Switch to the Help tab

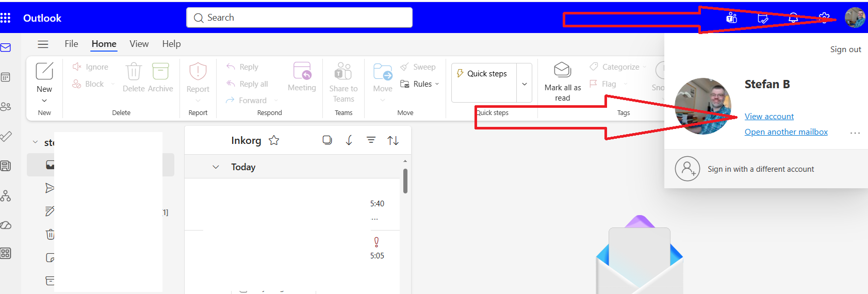coord(171,44)
